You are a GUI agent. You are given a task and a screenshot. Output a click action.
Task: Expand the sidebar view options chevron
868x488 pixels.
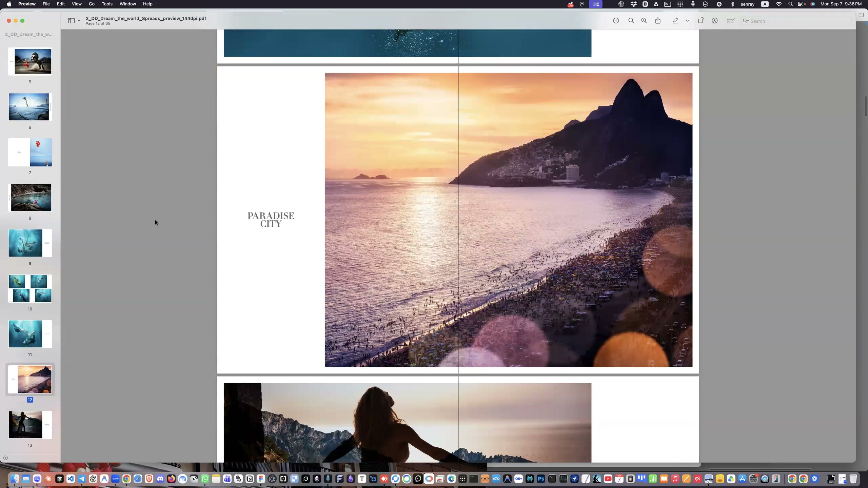click(x=79, y=21)
